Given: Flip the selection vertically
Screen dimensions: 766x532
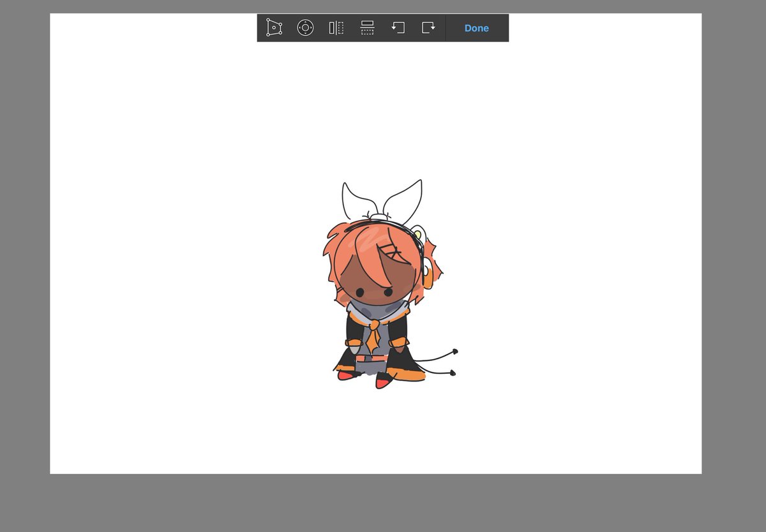Looking at the screenshot, I should click(x=367, y=28).
